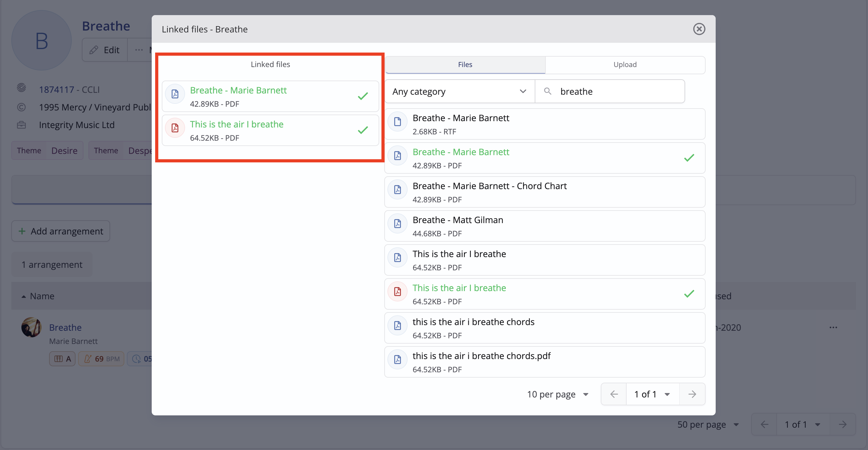Sort arrangements by Name column

(x=38, y=296)
